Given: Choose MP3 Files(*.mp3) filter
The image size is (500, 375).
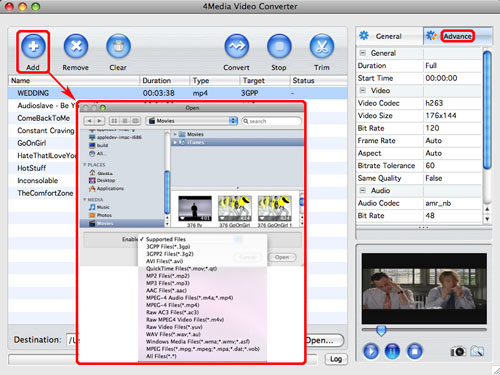Looking at the screenshot, I should pos(168,283).
